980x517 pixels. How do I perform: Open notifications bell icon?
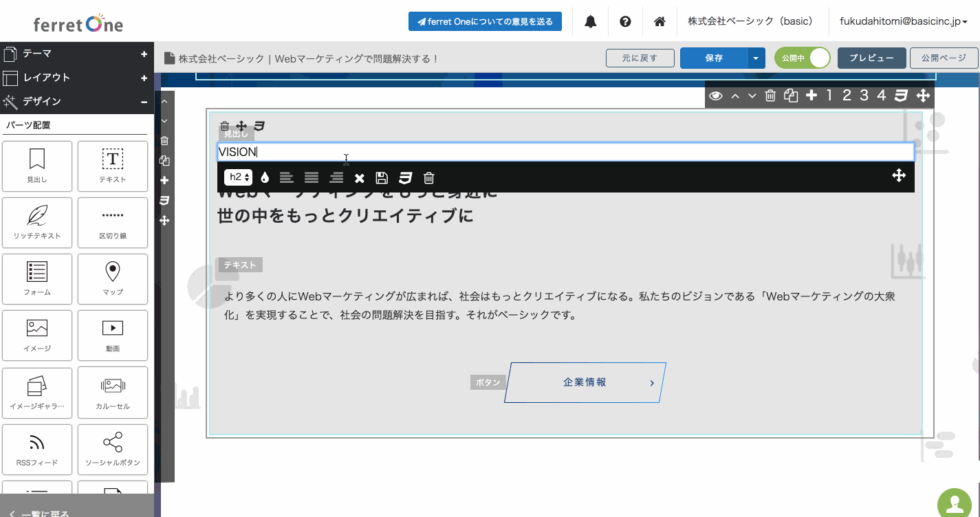590,21
